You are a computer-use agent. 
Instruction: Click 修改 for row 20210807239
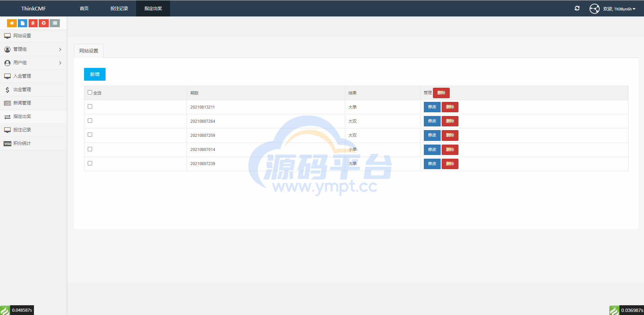tap(432, 164)
